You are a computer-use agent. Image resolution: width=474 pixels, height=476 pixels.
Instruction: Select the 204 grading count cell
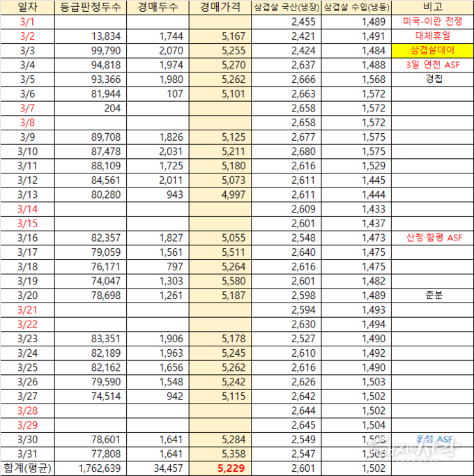click(111, 108)
